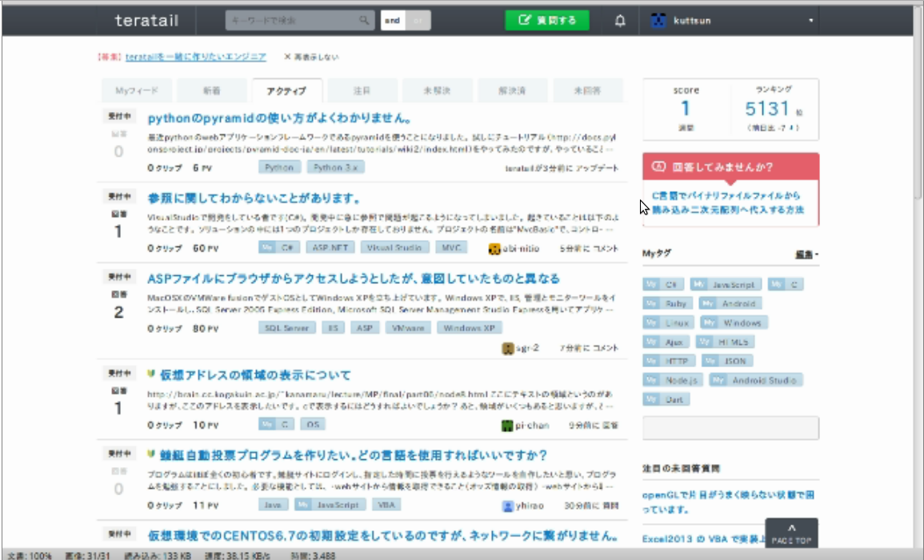Screen dimensions: 924x560
Task: Open question pythonのpyramidの使い方がよくわかりません
Action: coord(280,118)
